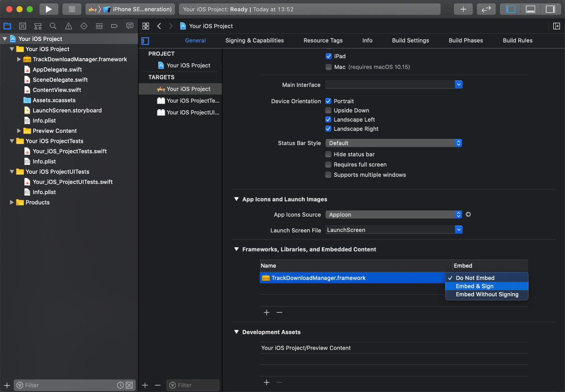Uncheck Portrait orientation
This screenshot has width=565, height=392.
point(328,101)
